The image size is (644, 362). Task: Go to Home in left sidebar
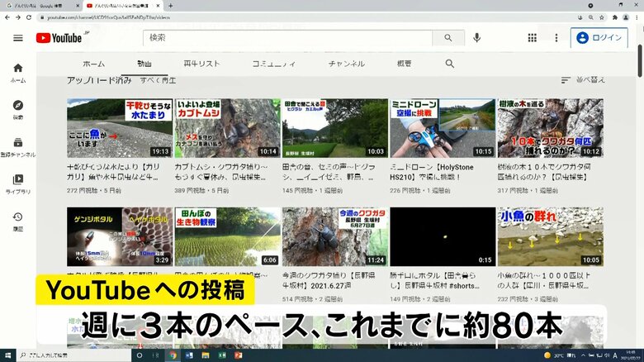(x=18, y=73)
